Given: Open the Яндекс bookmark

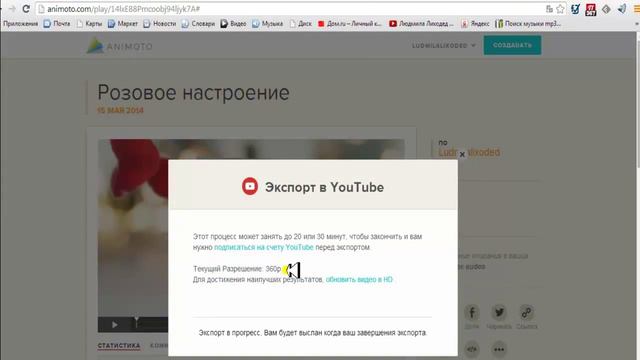Looking at the screenshot, I should (475, 24).
